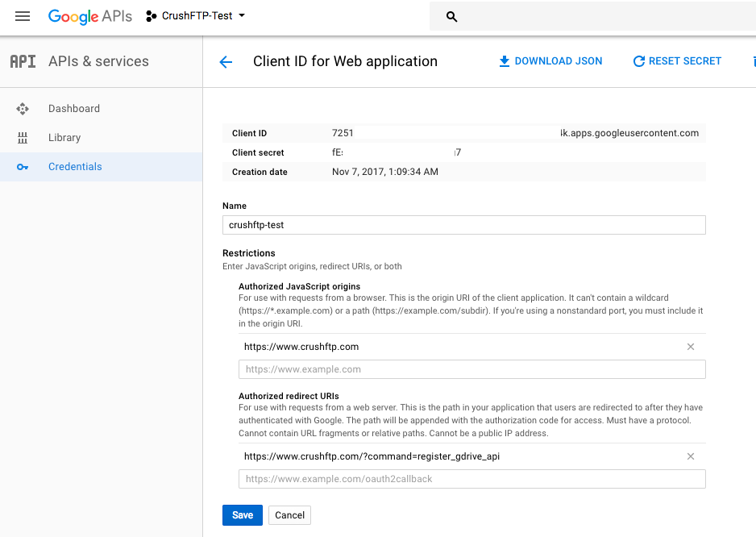Select the Client ID value text
This screenshot has height=537, width=756.
coord(515,133)
